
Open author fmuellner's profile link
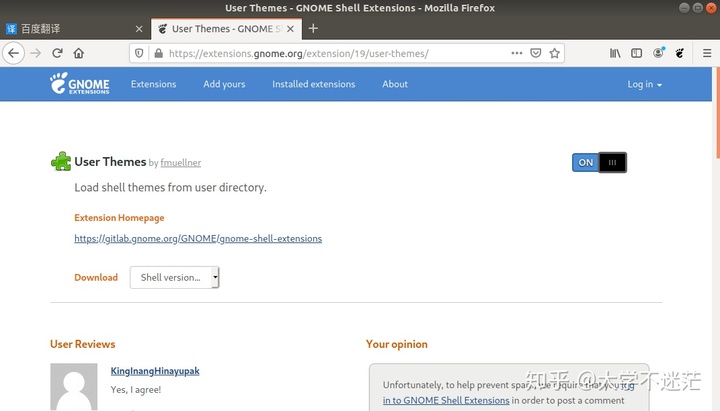coord(180,163)
